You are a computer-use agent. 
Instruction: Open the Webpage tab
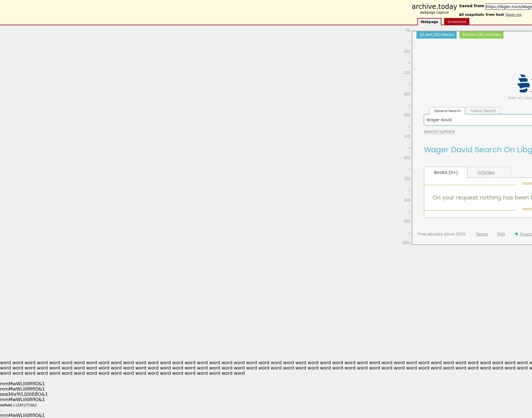429,22
